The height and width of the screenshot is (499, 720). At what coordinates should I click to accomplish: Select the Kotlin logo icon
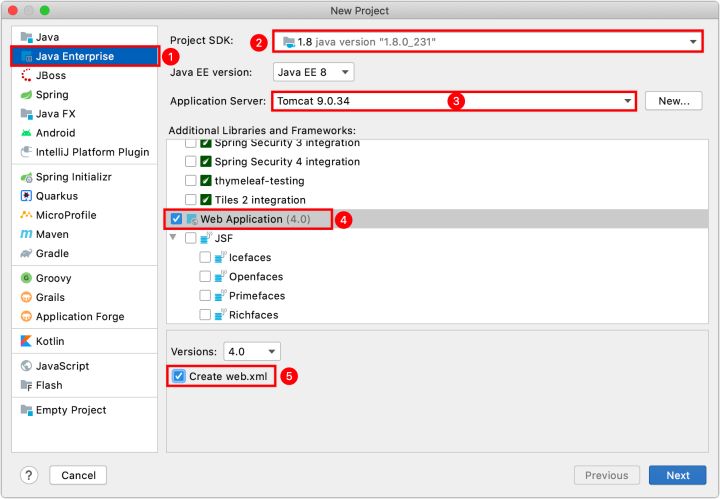(x=27, y=341)
